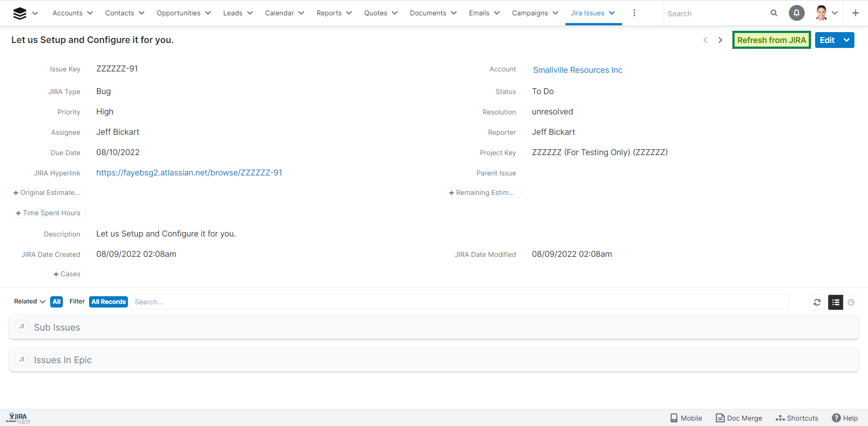Open the Reports menu
Screen dimensions: 868x426
coord(334,13)
